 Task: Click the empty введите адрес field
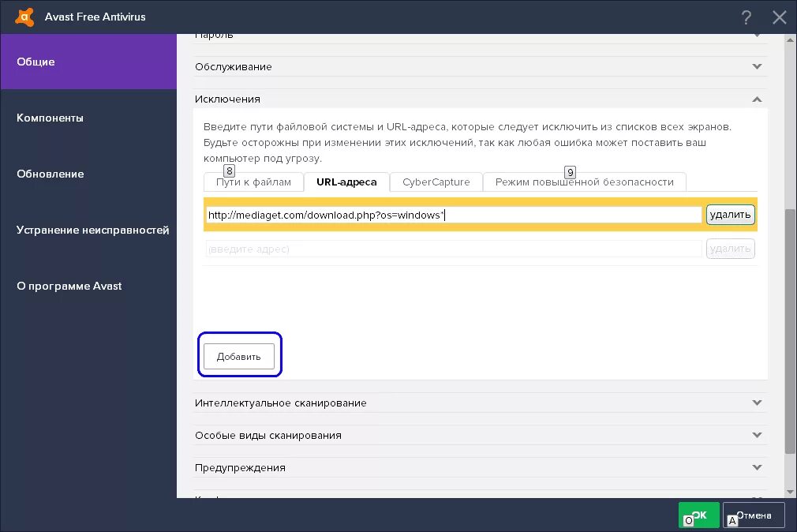tap(454, 249)
